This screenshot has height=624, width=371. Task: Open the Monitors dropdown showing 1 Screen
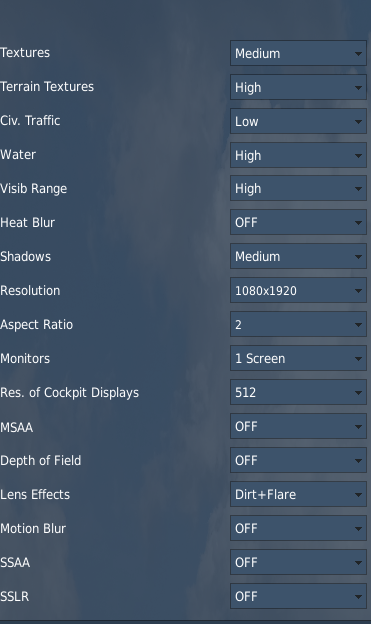coord(298,358)
